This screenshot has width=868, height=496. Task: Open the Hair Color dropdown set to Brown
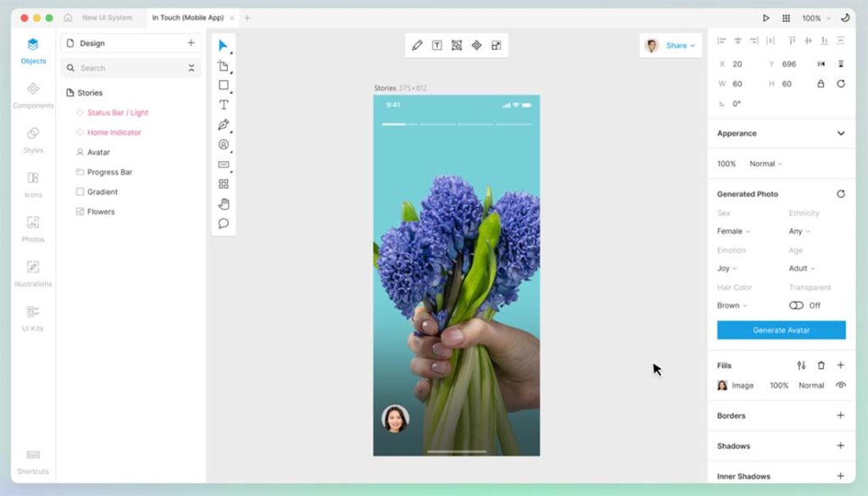pyautogui.click(x=732, y=305)
